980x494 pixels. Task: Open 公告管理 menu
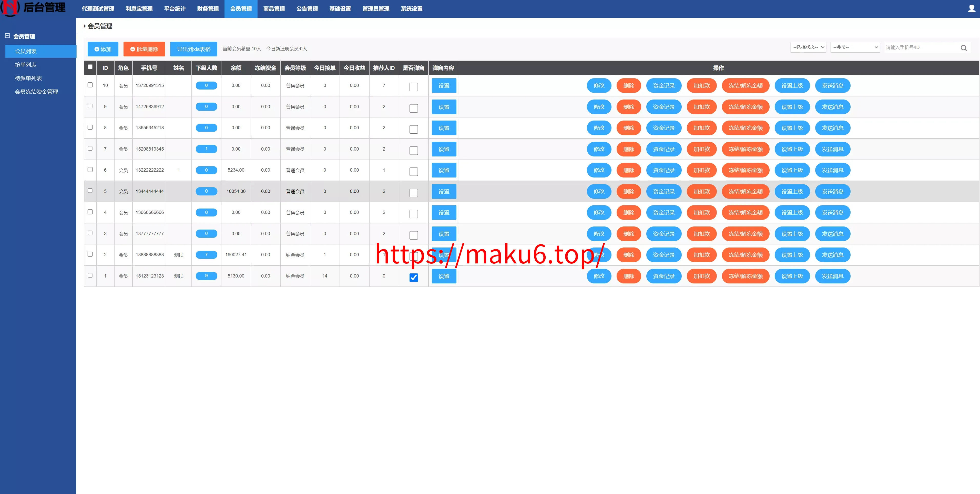pyautogui.click(x=307, y=9)
